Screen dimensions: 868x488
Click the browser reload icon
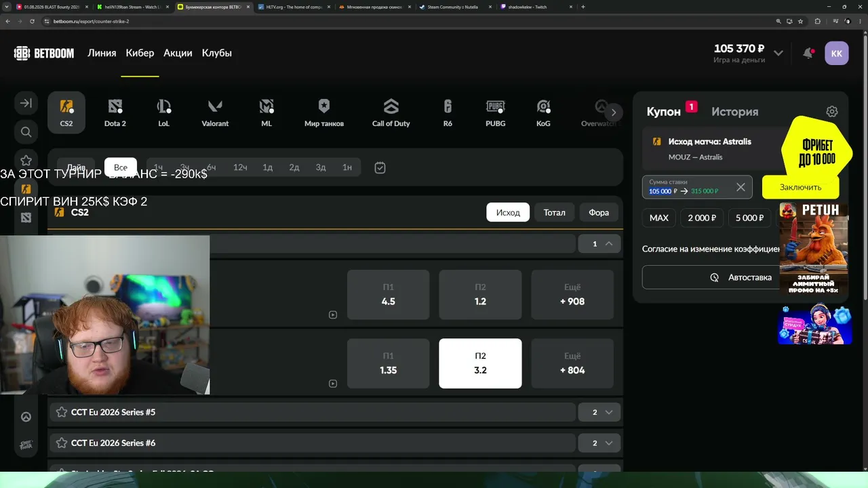32,21
